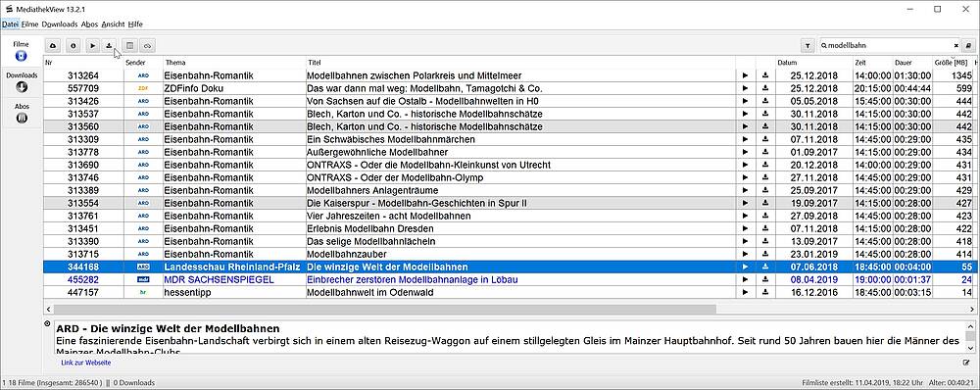Viewport: 980px width, 390px height.
Task: Open the Abos menu in the menu bar
Action: [x=89, y=24]
